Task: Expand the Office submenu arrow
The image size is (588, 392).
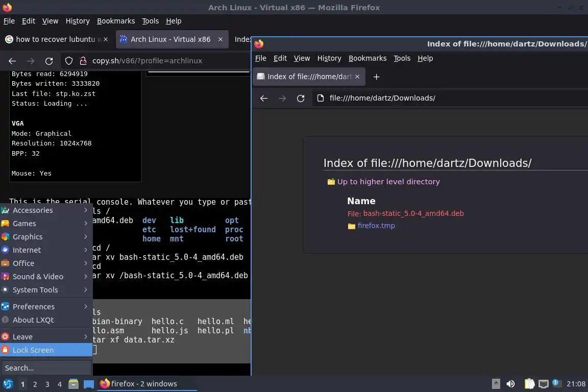Action: (86, 263)
